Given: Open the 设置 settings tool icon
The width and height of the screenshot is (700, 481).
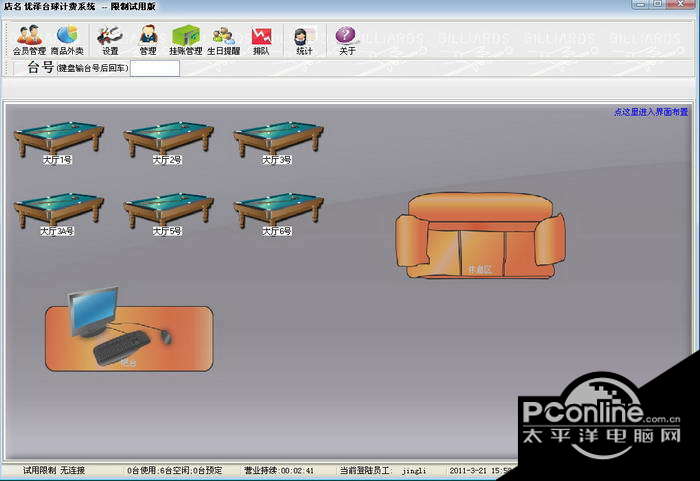Looking at the screenshot, I should 110,40.
